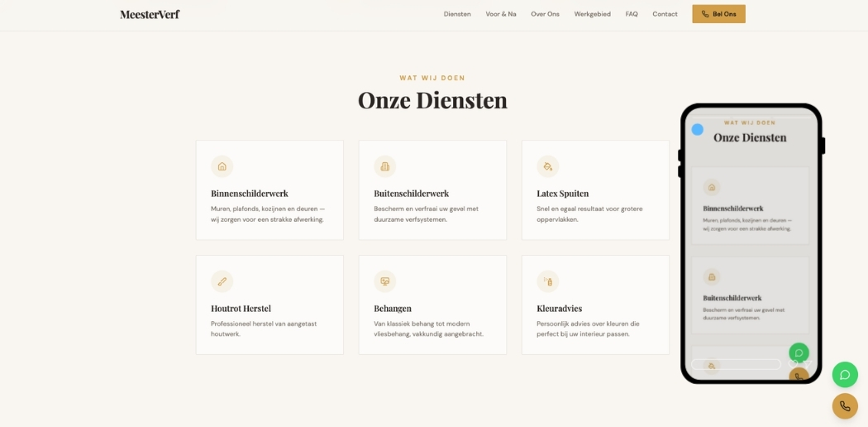This screenshot has width=868, height=427.
Task: Click the house icon on Binnenschilderwerk card
Action: [222, 166]
